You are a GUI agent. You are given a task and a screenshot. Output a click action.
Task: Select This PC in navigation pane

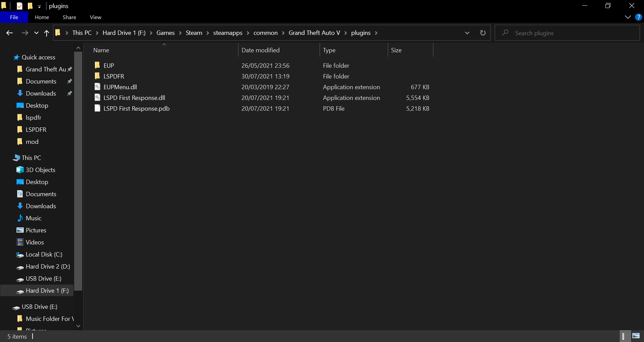pos(31,158)
